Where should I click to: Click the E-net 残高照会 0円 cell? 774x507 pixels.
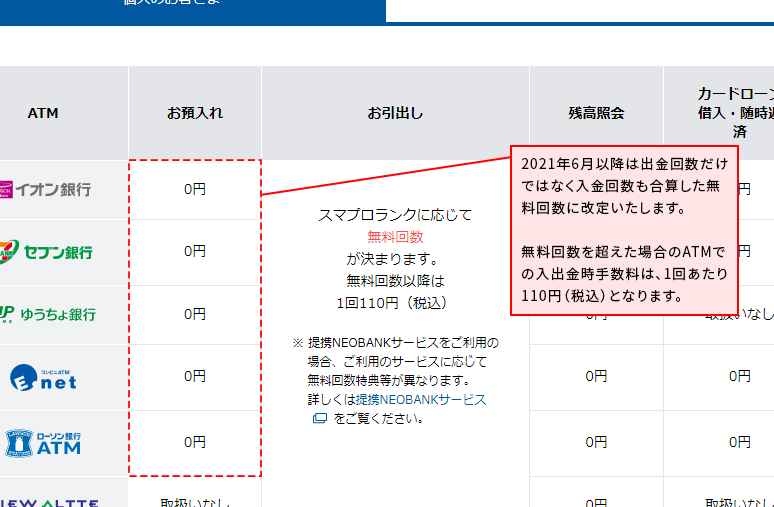(596, 376)
